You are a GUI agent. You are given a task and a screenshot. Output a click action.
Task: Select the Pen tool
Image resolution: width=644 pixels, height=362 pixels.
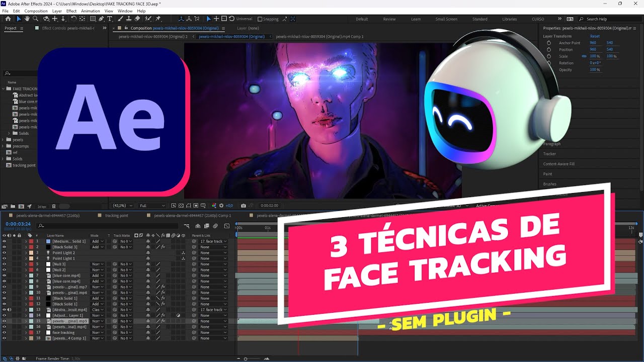coord(102,19)
